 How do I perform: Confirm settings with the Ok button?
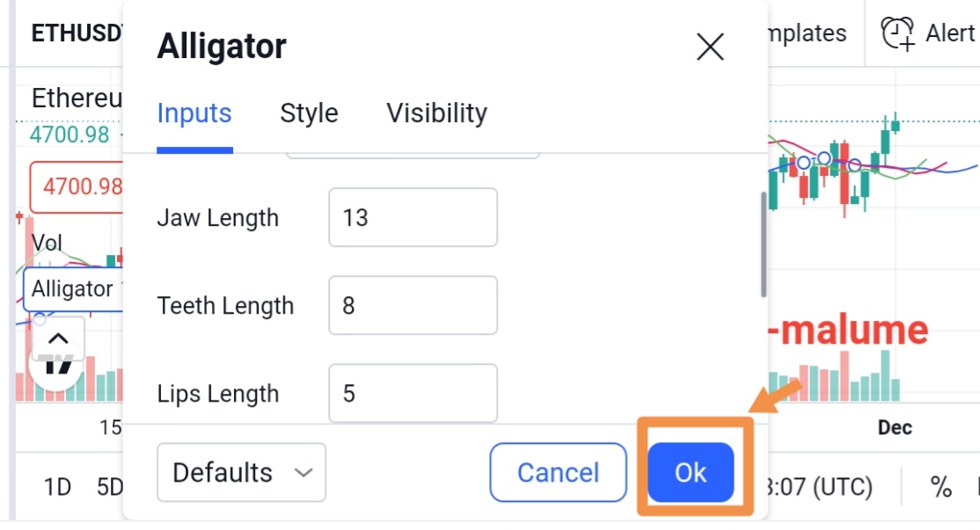point(691,473)
